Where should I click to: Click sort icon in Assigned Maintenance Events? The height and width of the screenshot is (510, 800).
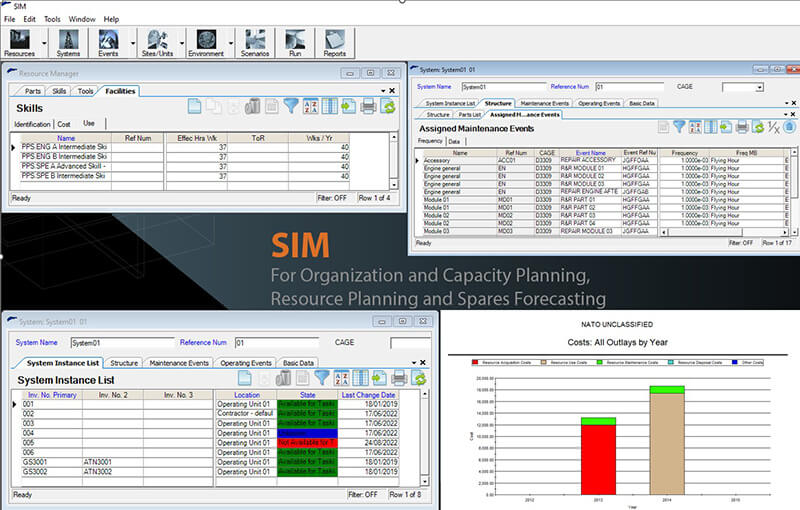[695, 127]
